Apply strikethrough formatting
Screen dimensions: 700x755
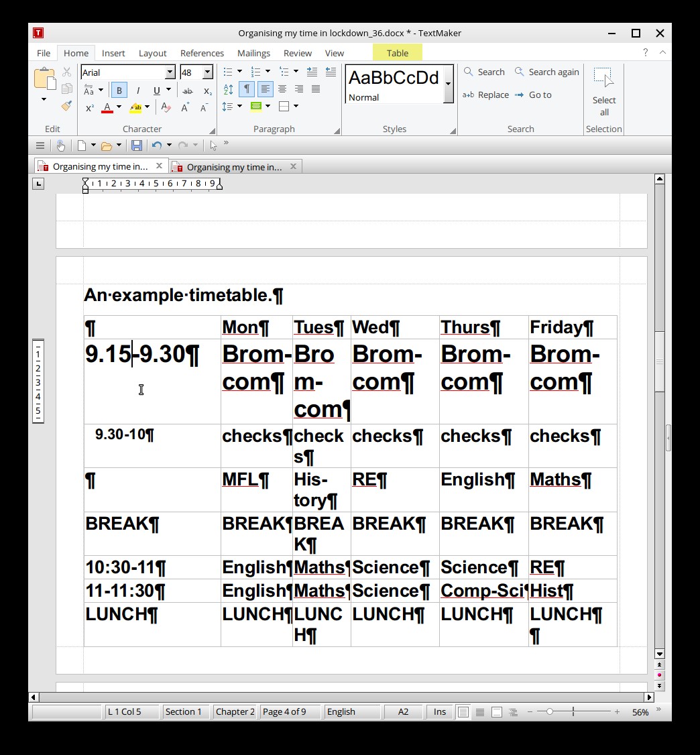point(188,91)
